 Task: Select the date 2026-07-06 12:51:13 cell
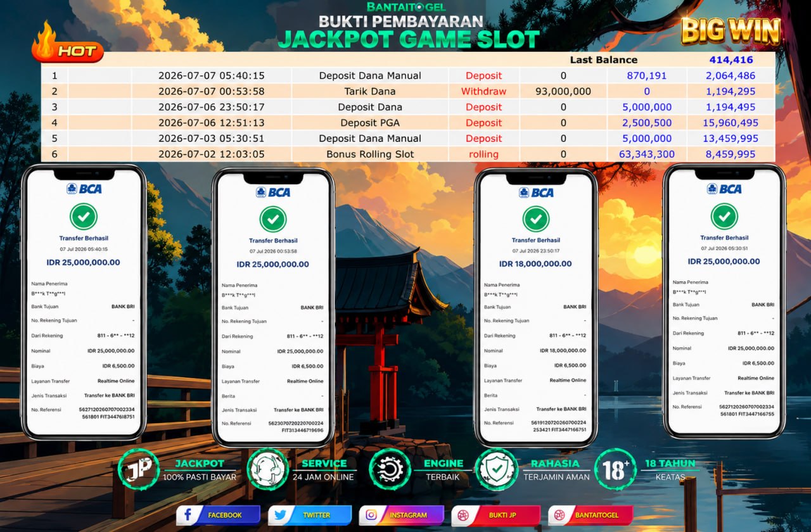coord(212,123)
